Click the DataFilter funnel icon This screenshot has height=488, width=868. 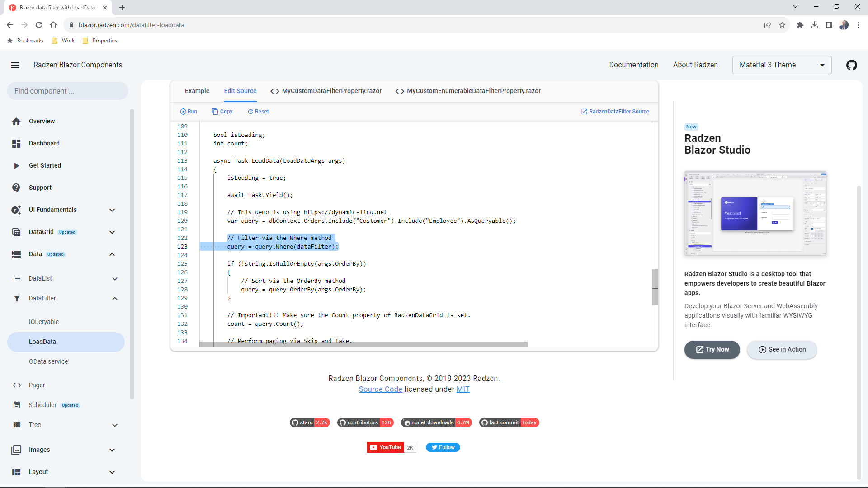17,298
